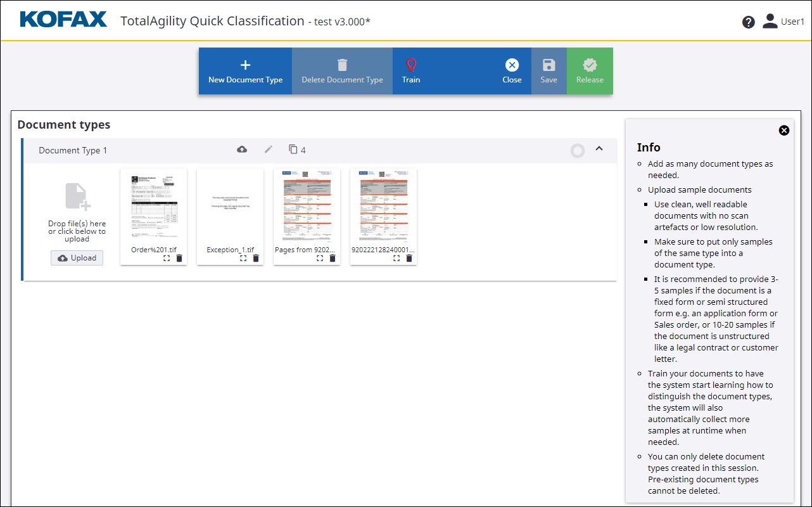
Task: Close the session via the Close toolbar item
Action: (512, 70)
